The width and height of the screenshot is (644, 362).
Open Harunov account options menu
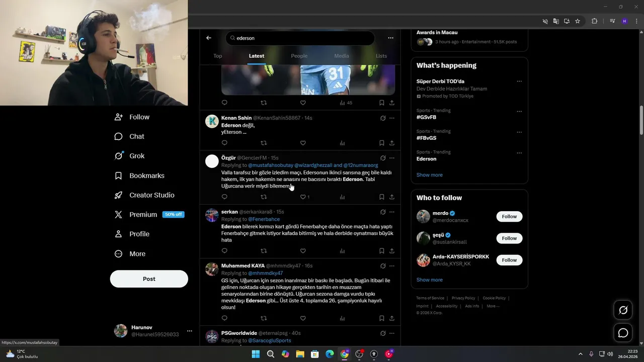(x=190, y=331)
